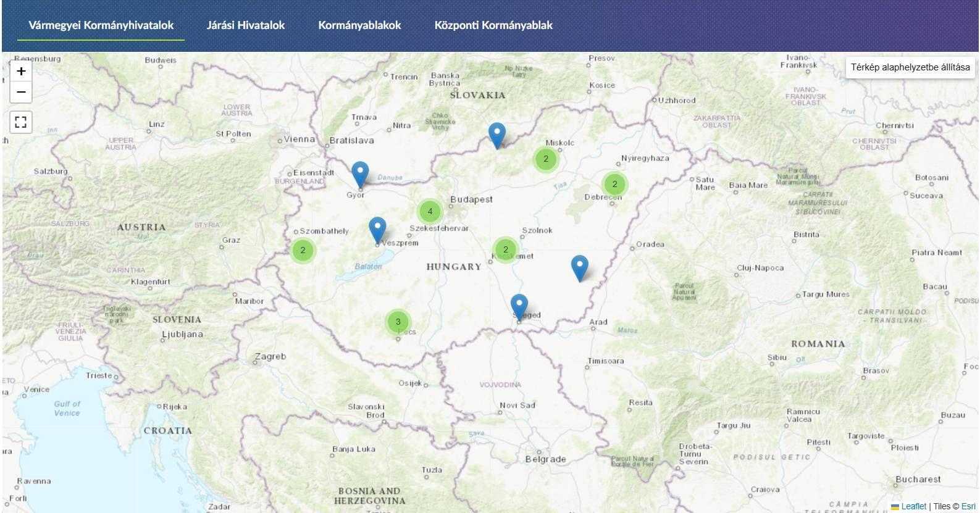Click the blue marker at Szeged
Image resolution: width=980 pixels, height=513 pixels.
(x=519, y=306)
